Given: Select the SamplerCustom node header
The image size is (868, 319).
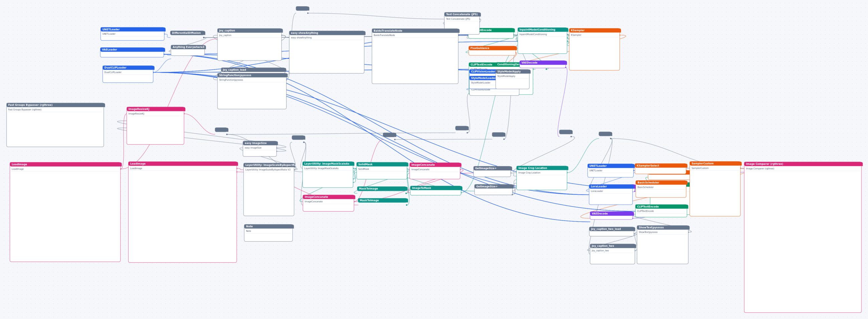Looking at the screenshot, I should coord(715,164).
